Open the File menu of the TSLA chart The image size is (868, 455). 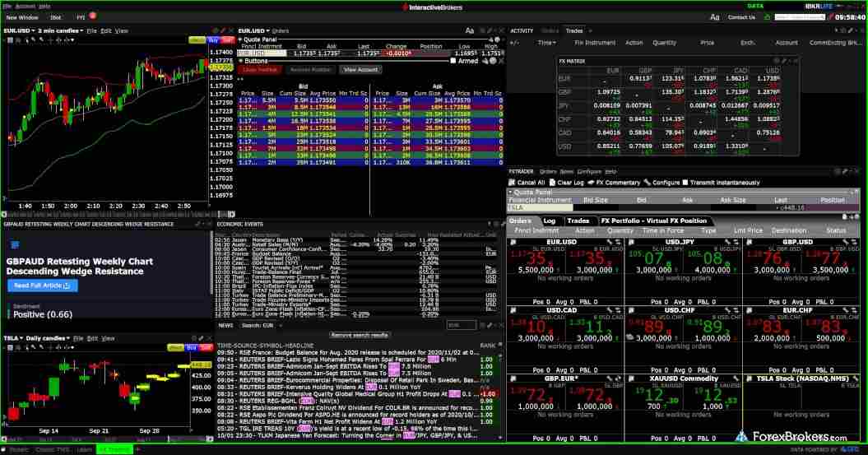click(78, 338)
